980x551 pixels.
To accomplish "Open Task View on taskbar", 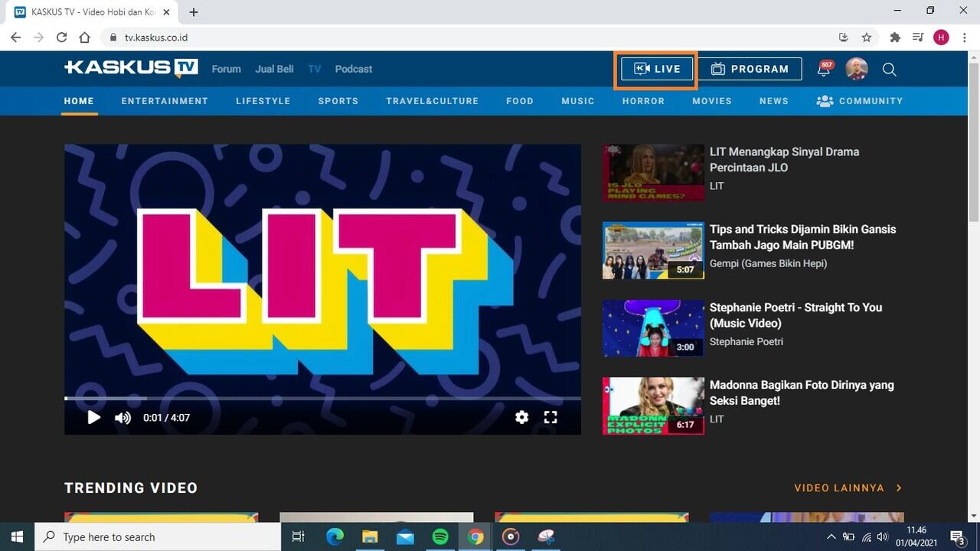I will pyautogui.click(x=299, y=536).
